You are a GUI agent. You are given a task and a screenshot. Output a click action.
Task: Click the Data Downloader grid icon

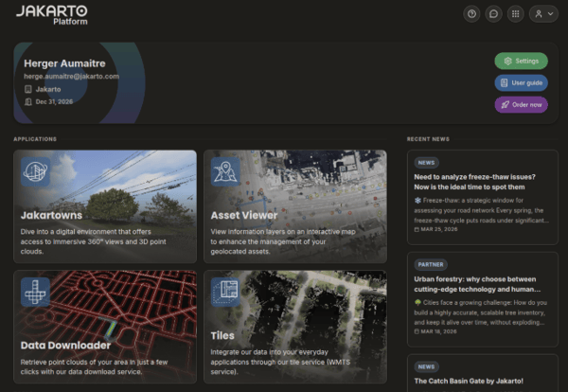[x=36, y=292]
